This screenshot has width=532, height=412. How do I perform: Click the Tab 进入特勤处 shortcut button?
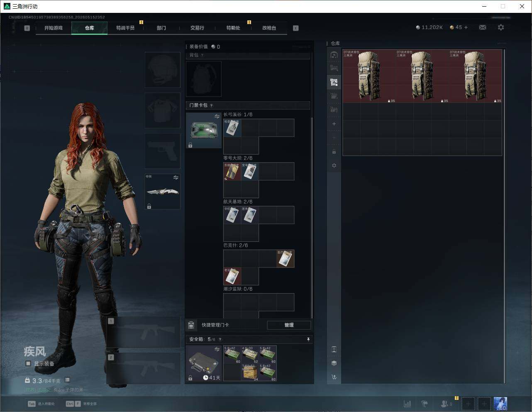point(41,404)
